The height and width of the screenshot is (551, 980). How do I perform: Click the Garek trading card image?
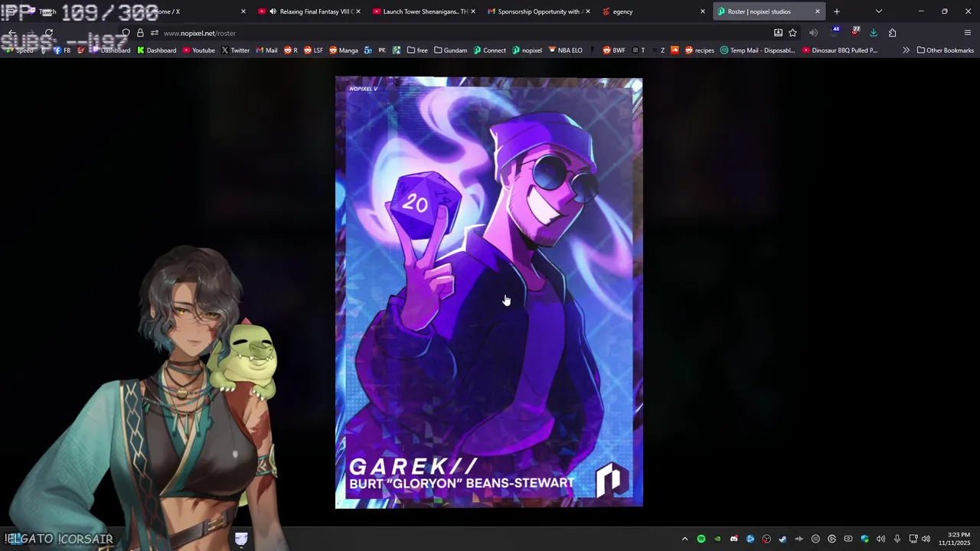coord(488,292)
